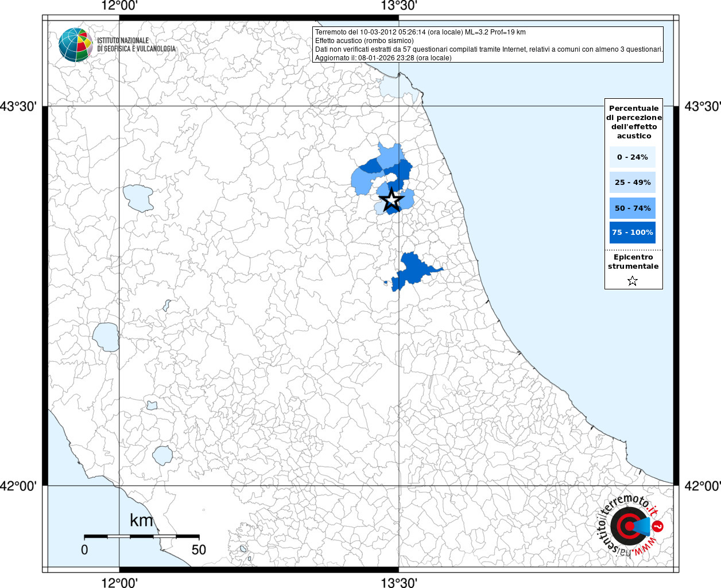Screen dimensions: 721x588
Task: Click the 'Dati non verificati estratti' line
Action: (489, 49)
